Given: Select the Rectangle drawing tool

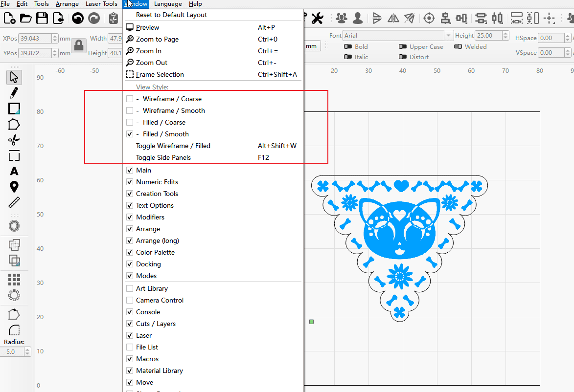Looking at the screenshot, I should (x=14, y=109).
